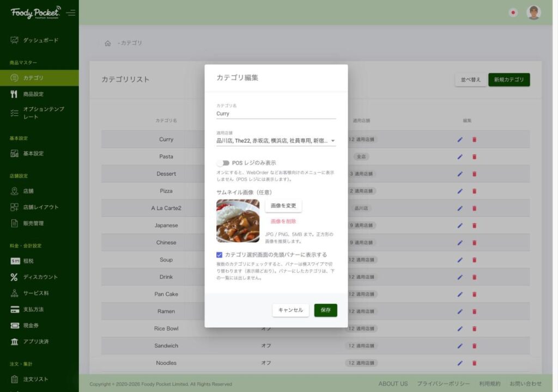Image resolution: width=558 pixels, height=392 pixels.
Task: Delete the Ramen category row
Action: pos(474,311)
